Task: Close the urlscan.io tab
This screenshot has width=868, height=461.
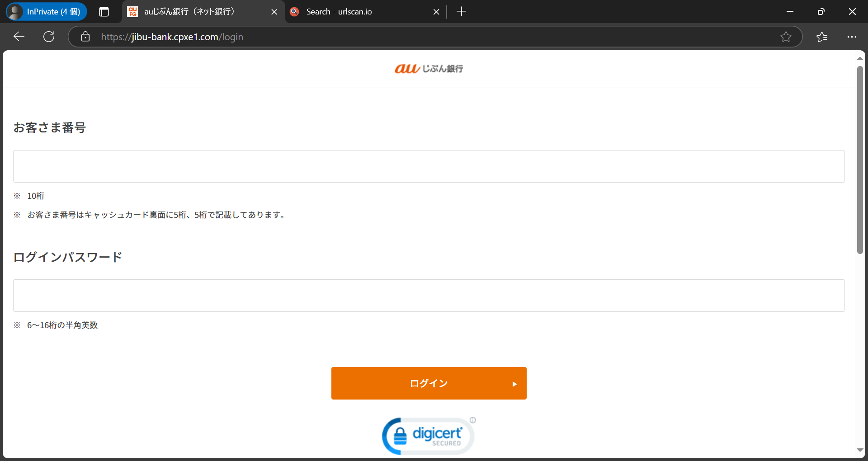Action: tap(436, 12)
